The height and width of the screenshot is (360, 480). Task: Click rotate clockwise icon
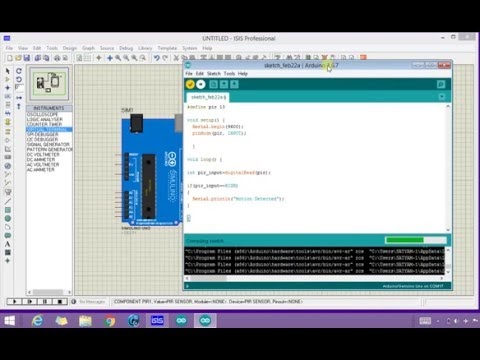19,71
